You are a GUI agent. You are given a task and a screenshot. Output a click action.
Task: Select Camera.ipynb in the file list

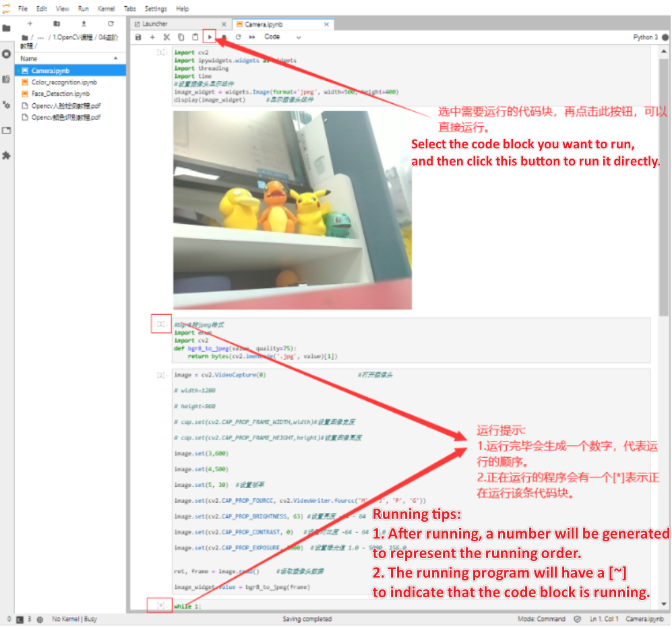(70, 71)
